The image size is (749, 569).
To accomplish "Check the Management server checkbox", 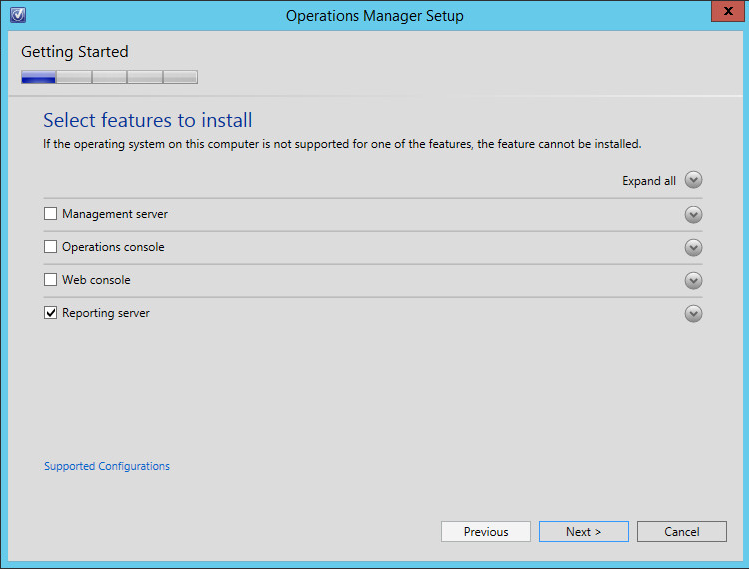I will point(50,214).
